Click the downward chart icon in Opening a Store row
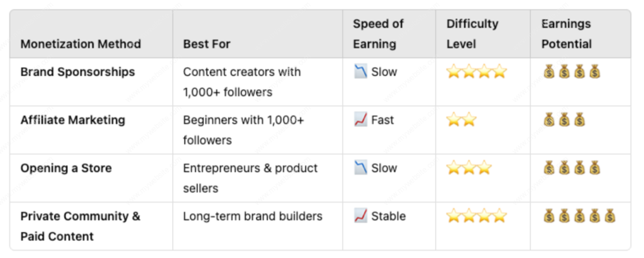 pos(360,168)
